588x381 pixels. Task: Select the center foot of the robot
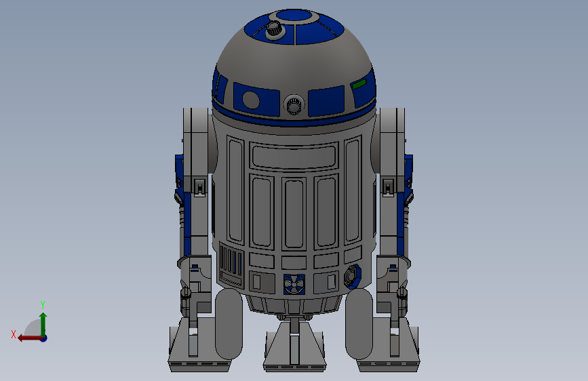294,347
